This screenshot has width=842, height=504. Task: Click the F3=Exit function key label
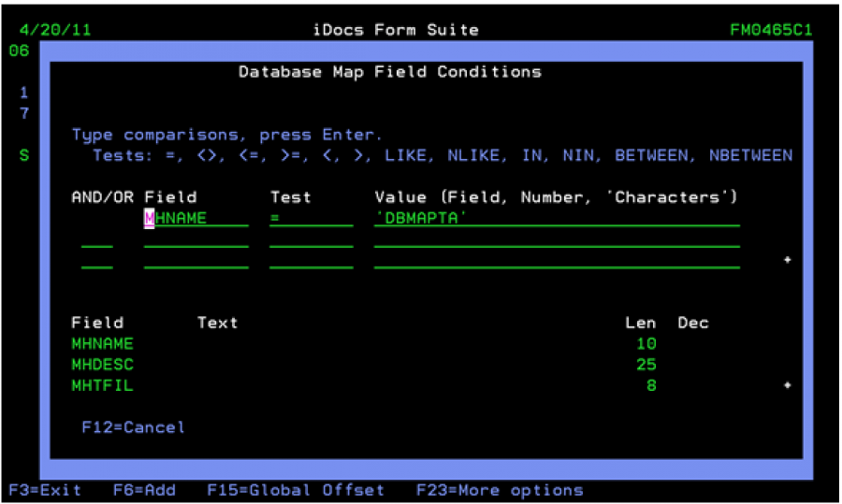point(44,490)
